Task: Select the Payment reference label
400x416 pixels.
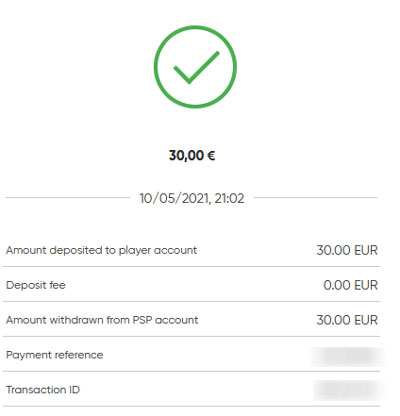Action: coord(55,355)
